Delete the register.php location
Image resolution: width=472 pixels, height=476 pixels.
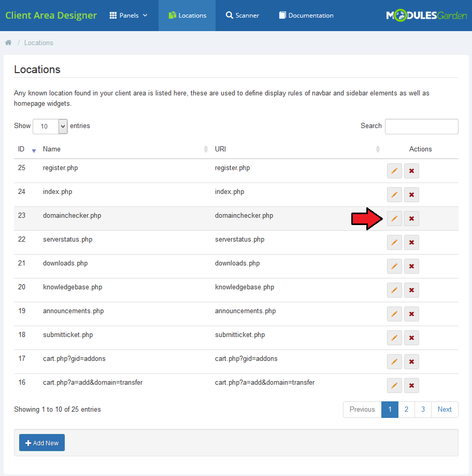411,171
